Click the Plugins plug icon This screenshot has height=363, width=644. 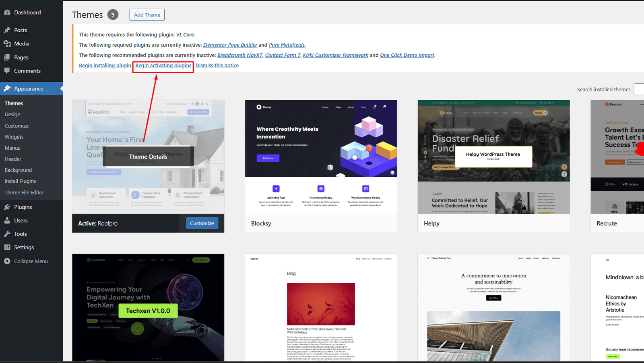tap(7, 207)
